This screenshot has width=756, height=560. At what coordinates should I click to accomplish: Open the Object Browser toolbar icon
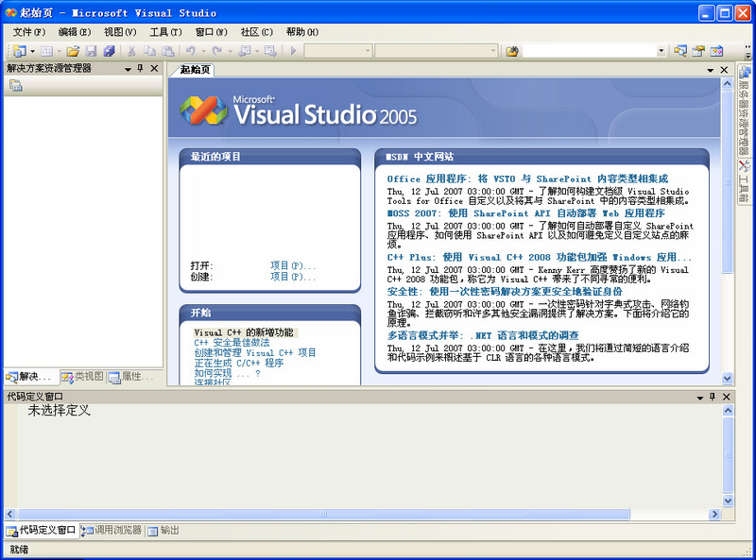(x=717, y=51)
